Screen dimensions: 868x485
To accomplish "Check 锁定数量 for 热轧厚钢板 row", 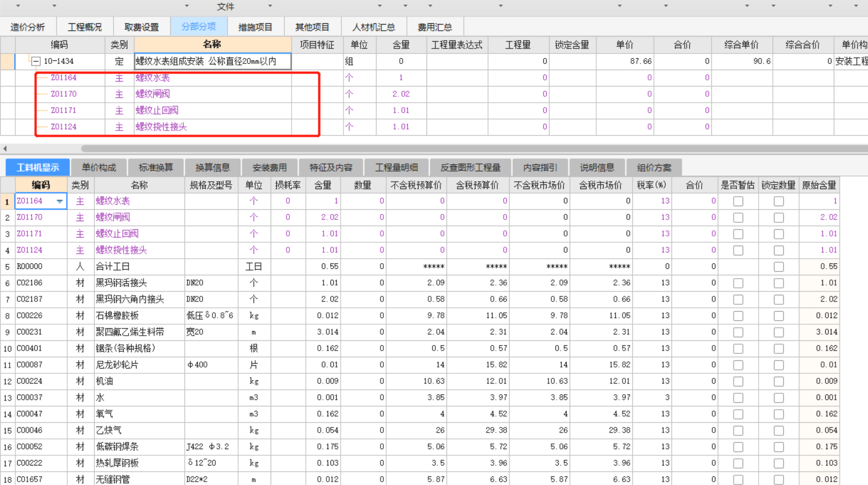I will click(779, 463).
